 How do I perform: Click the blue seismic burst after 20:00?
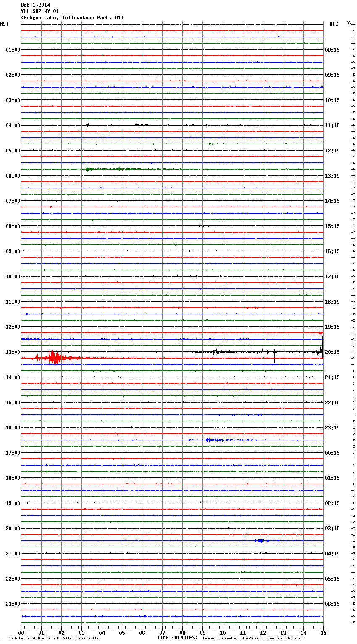click(x=260, y=541)
